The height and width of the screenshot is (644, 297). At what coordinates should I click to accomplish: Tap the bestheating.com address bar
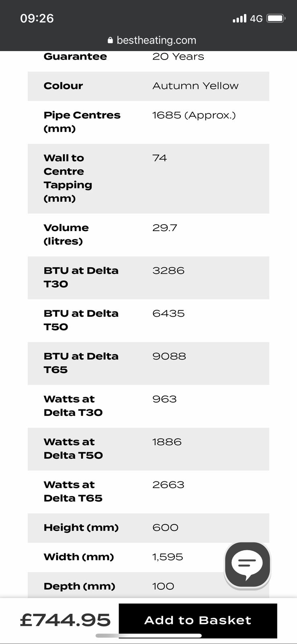tap(156, 40)
